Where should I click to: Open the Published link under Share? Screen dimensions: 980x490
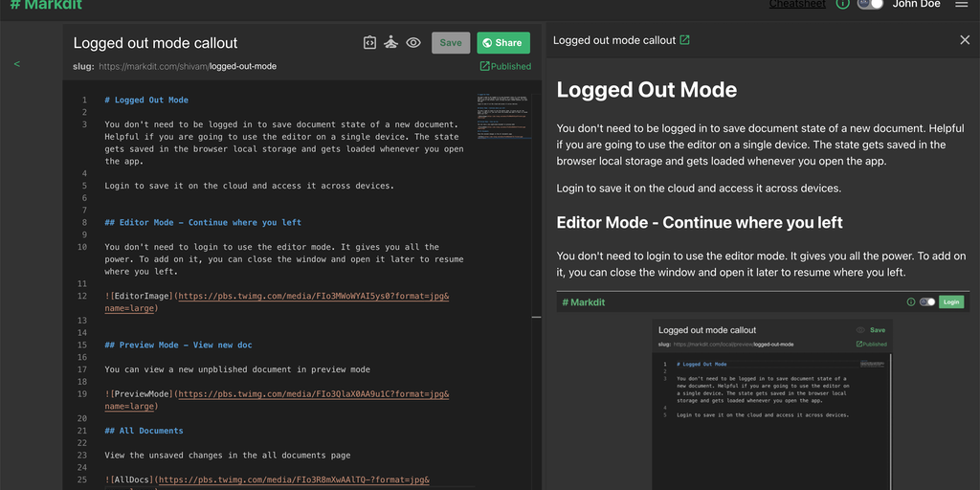[x=505, y=66]
